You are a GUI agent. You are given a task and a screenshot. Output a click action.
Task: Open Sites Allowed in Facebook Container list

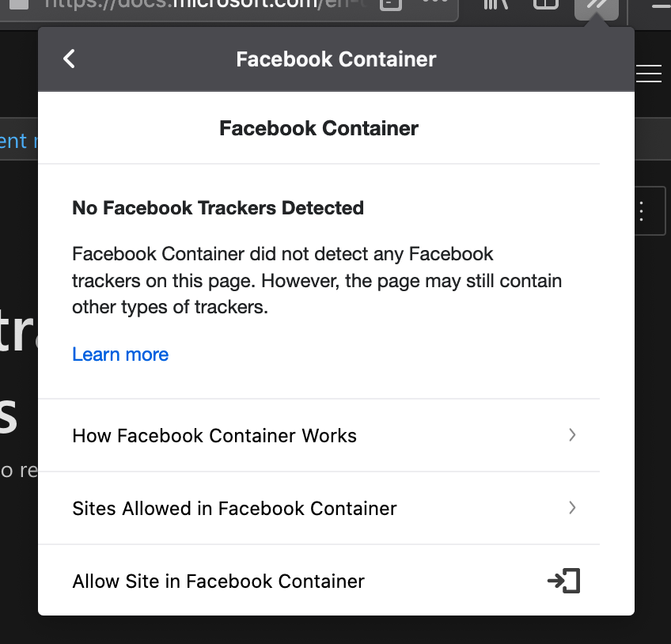pyautogui.click(x=234, y=508)
